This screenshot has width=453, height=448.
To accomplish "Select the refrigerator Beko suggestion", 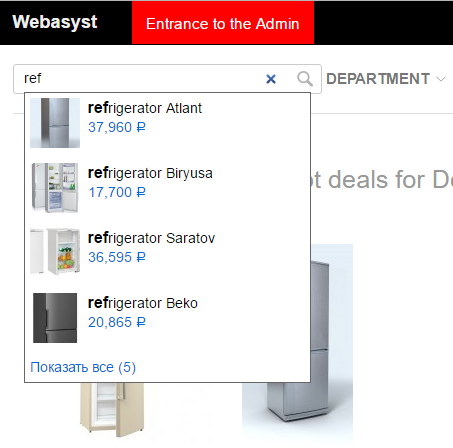I will pos(167,317).
